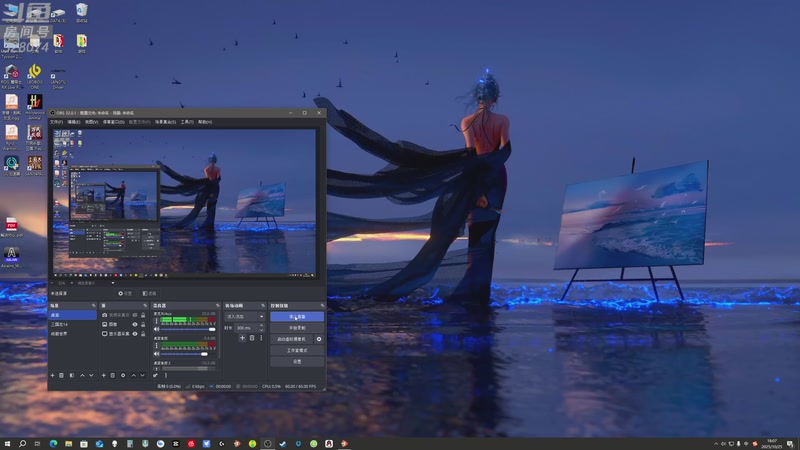Toggle visibility of the image source
The image size is (800, 450).
(x=135, y=324)
